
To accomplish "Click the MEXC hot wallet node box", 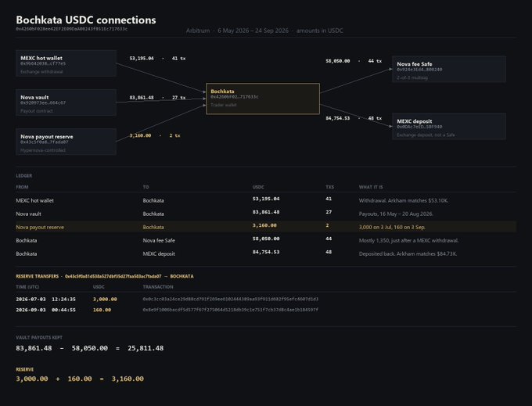I will (66, 63).
